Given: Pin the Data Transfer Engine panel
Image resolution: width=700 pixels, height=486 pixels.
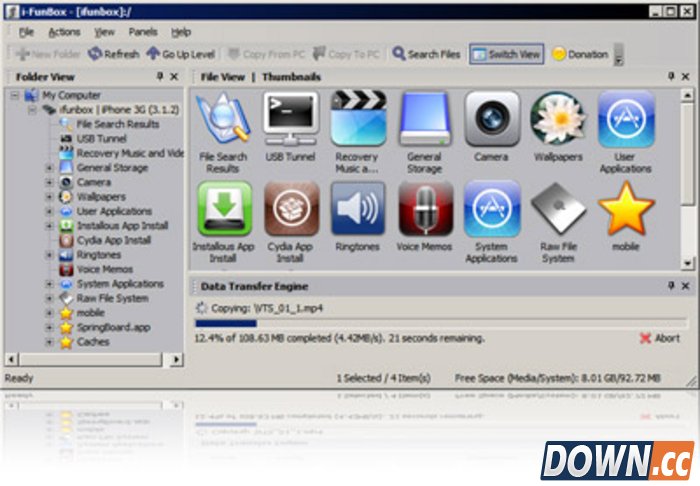Looking at the screenshot, I should click(671, 286).
